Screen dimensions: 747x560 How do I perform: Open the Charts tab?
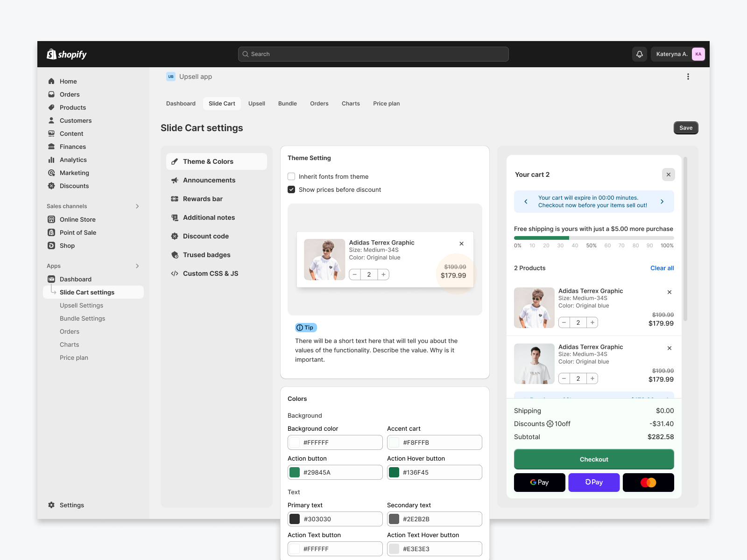[x=350, y=103]
